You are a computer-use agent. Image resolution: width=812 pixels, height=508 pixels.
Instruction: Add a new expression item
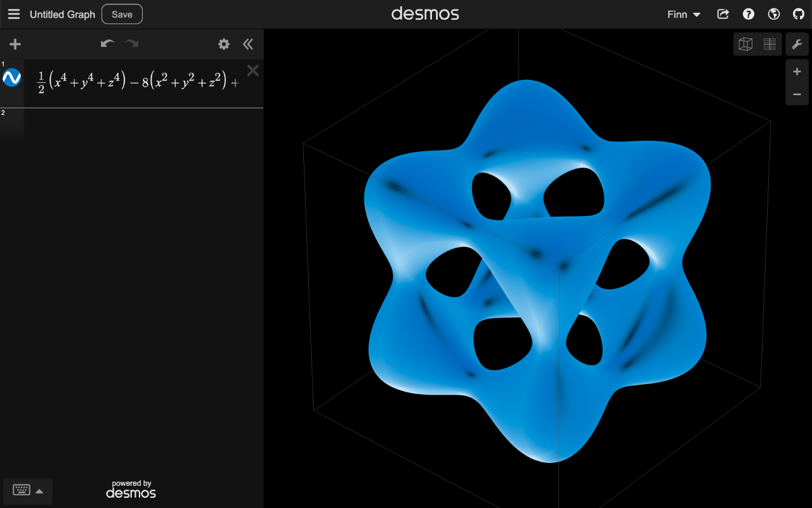click(x=15, y=44)
